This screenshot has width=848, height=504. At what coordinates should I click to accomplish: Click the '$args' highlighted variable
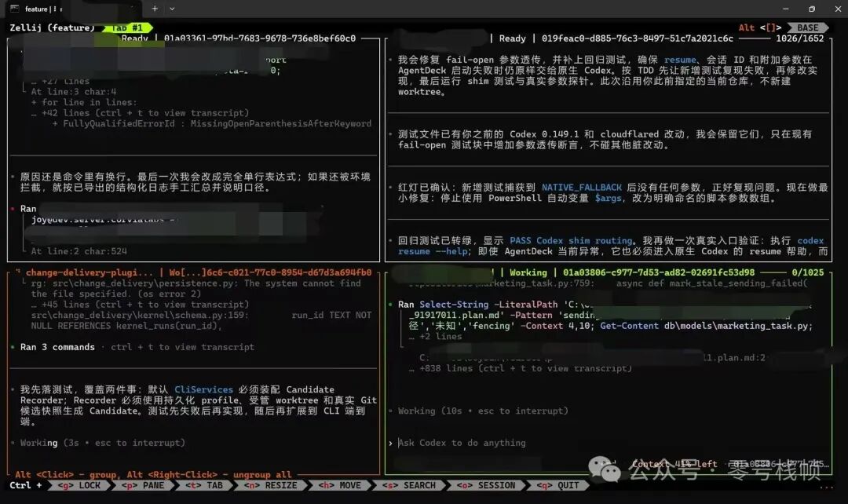(609, 199)
